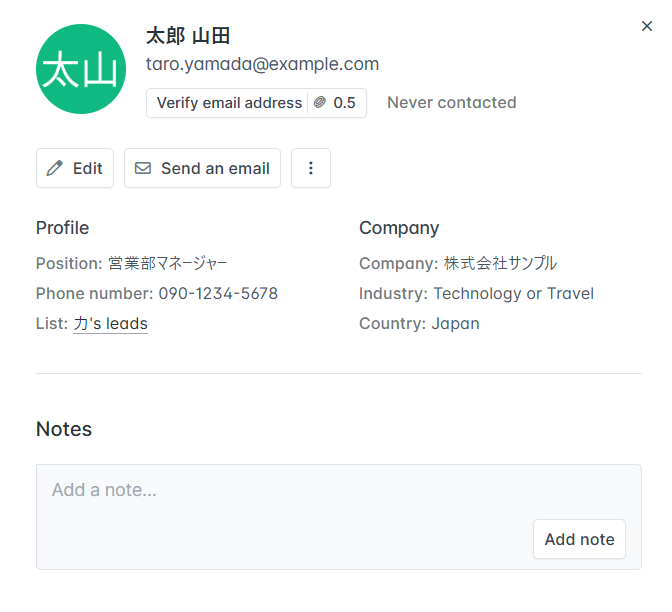
Task: Select the phone number 090-1234-5678
Action: 218,294
